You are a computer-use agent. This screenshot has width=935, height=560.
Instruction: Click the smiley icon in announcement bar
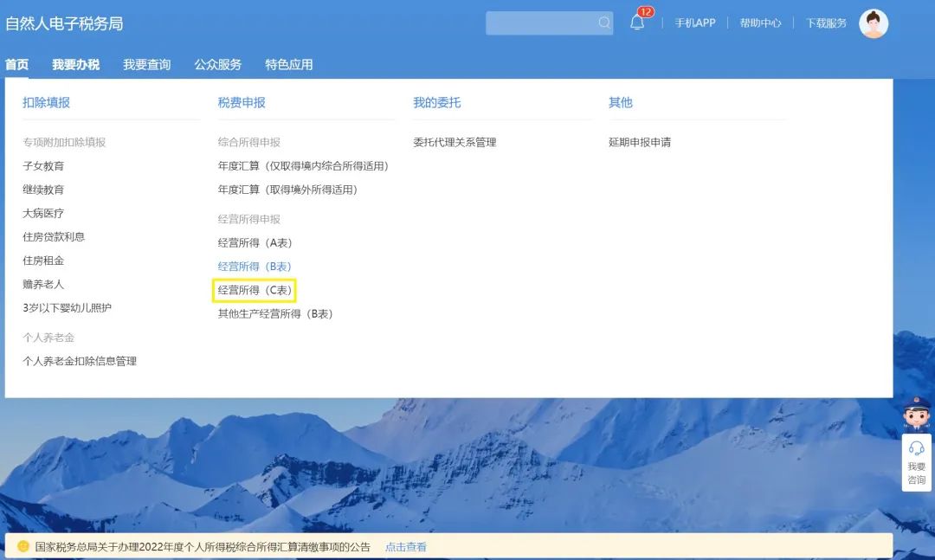click(x=23, y=546)
